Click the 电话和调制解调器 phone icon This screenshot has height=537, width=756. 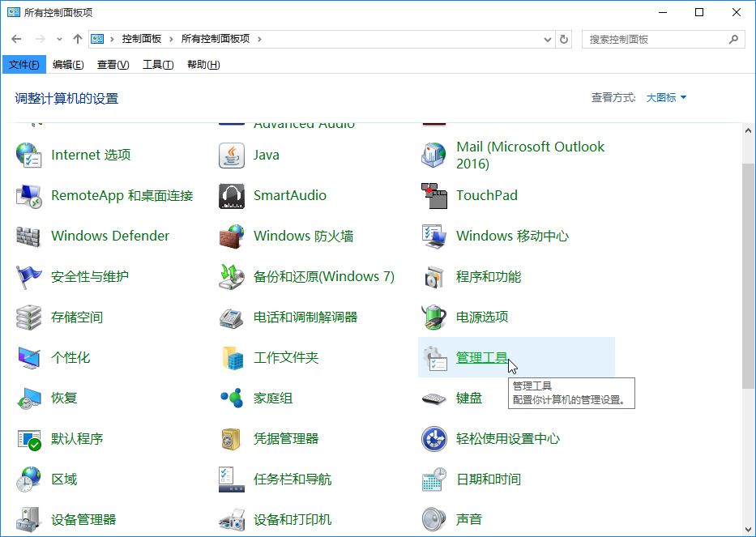(x=232, y=318)
